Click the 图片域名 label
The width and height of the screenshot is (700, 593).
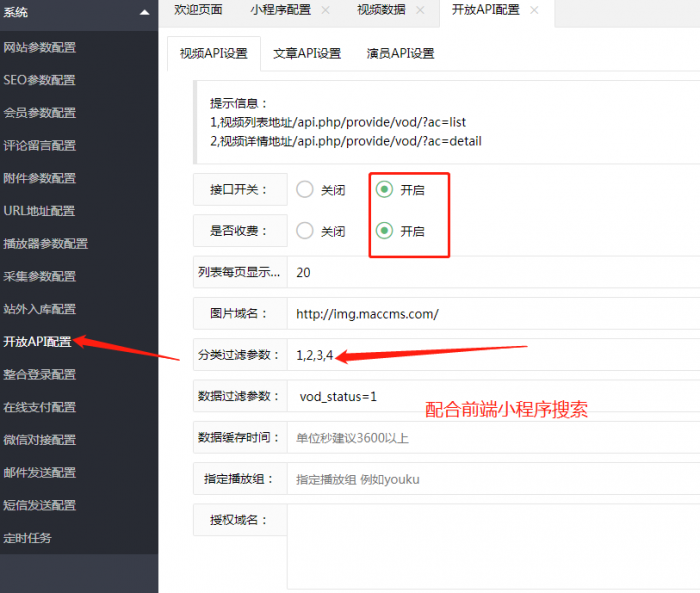pos(239,313)
